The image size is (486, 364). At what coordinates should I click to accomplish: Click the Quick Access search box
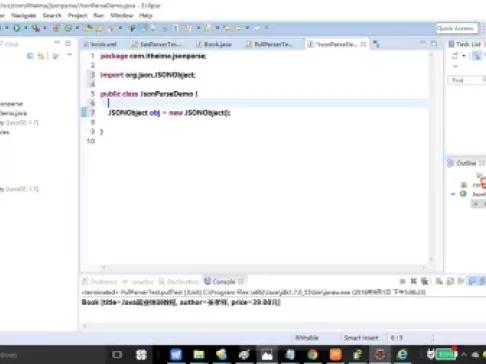(457, 28)
